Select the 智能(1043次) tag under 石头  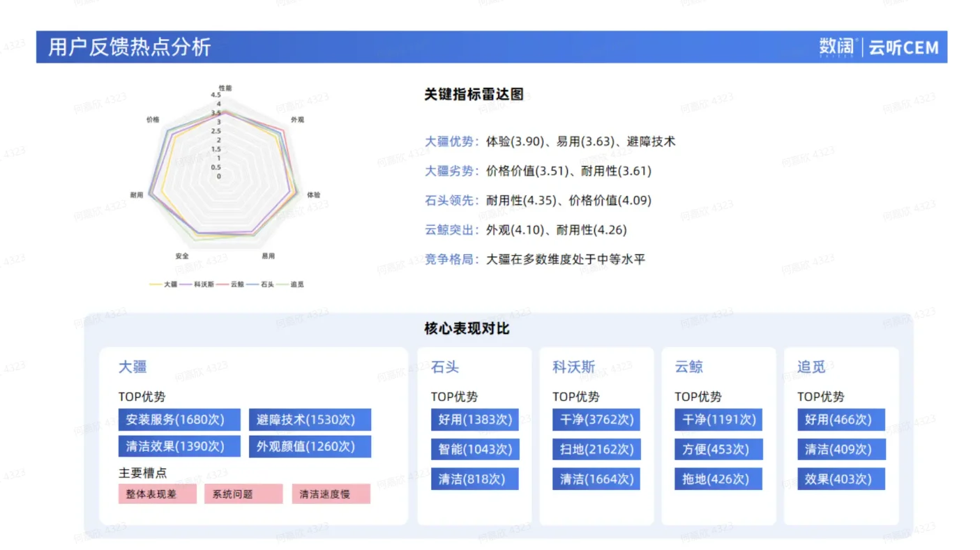point(475,449)
